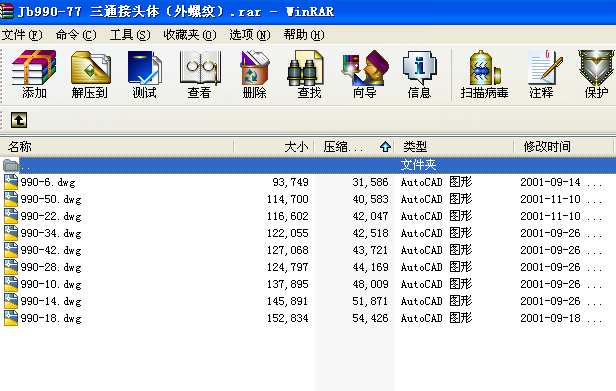Image resolution: width=616 pixels, height=391 pixels.
Task: Click file icon of 990-28.dwg
Action: [11, 267]
